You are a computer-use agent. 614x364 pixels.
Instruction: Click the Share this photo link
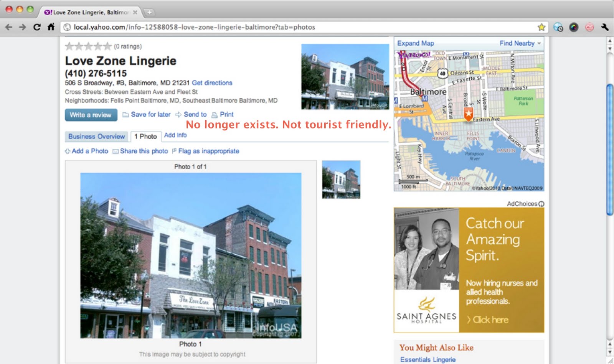click(144, 152)
